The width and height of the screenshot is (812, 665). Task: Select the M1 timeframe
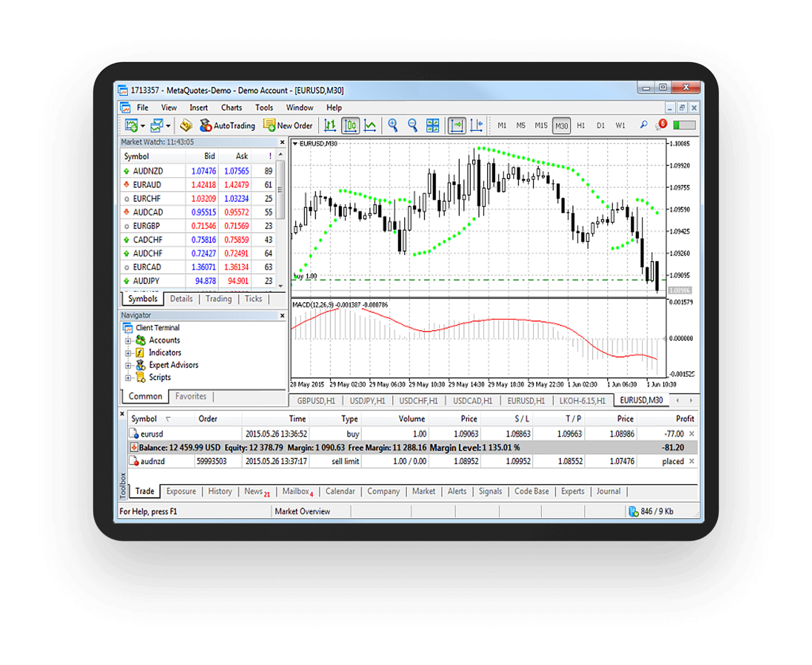coord(502,126)
